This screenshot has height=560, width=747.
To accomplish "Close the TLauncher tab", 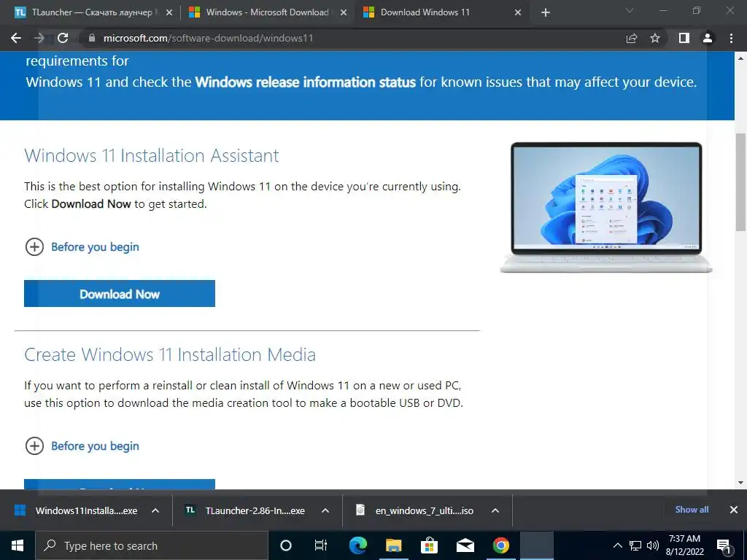I will [169, 13].
